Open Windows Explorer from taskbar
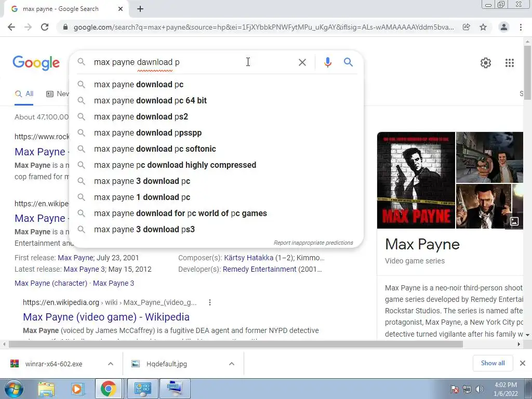The image size is (532, 399). point(46,389)
